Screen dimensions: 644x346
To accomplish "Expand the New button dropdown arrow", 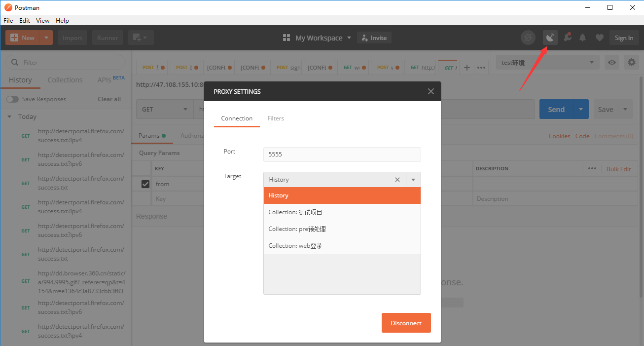I will tap(46, 38).
